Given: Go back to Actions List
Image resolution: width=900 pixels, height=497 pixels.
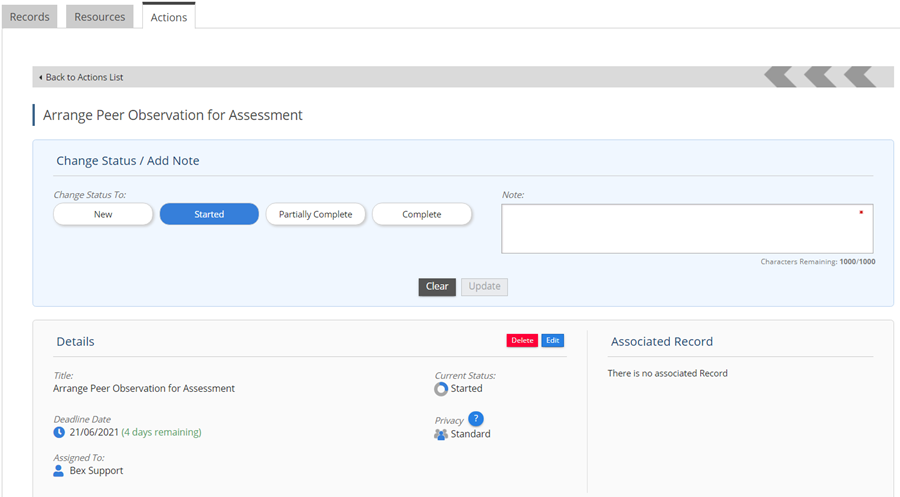Looking at the screenshot, I should click(84, 77).
